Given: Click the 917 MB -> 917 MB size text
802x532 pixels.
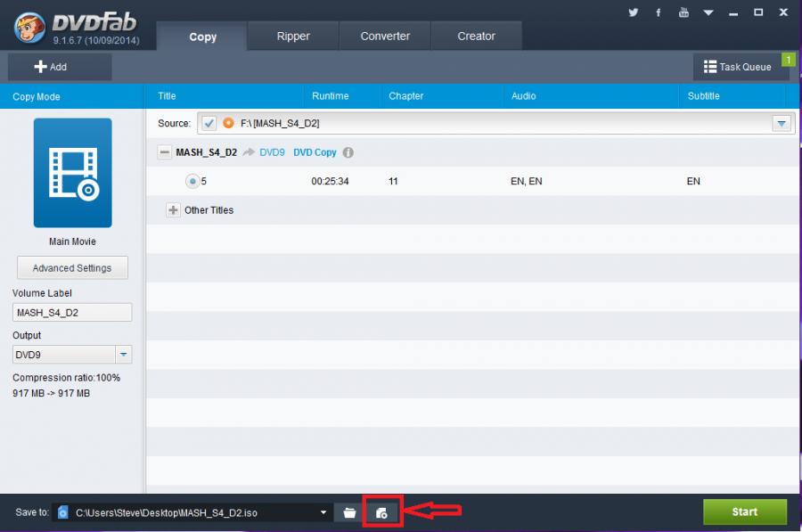Looking at the screenshot, I should [x=51, y=393].
